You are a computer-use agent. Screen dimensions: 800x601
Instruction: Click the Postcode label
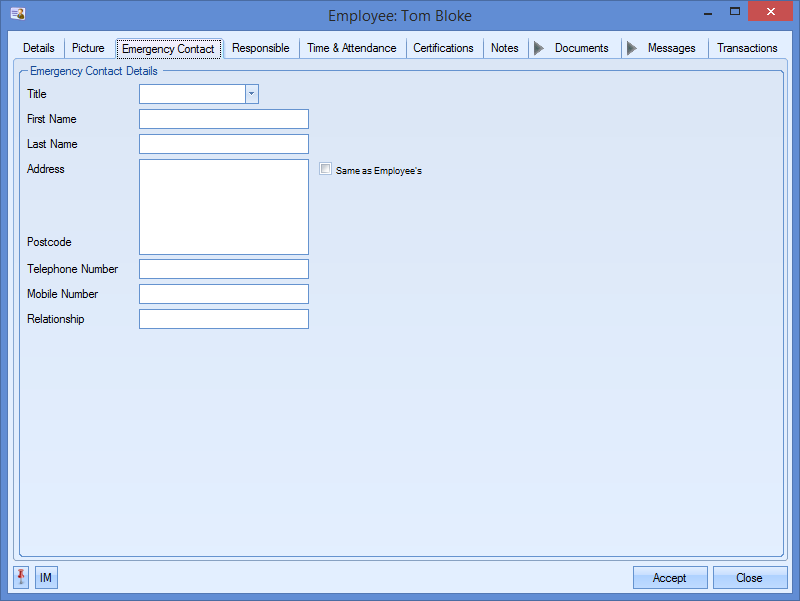[49, 242]
